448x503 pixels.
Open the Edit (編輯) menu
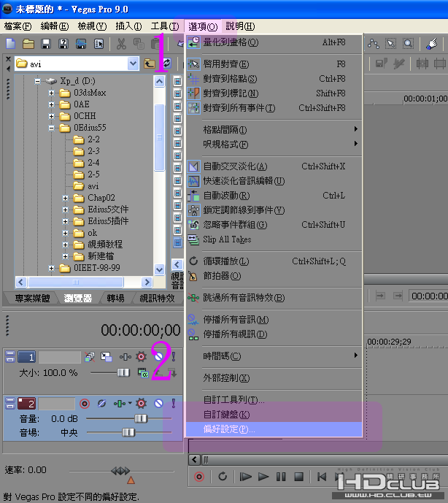(55, 26)
